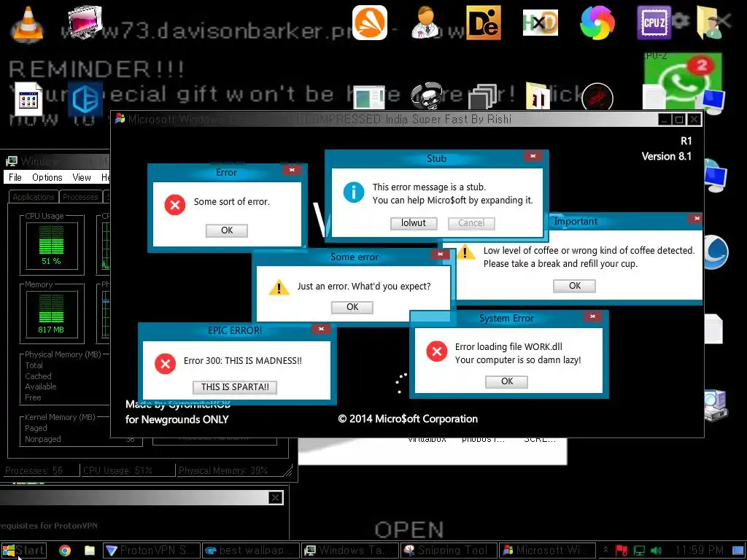The width and height of the screenshot is (747, 560).
Task: Open the File menu in Task Manager
Action: point(15,177)
